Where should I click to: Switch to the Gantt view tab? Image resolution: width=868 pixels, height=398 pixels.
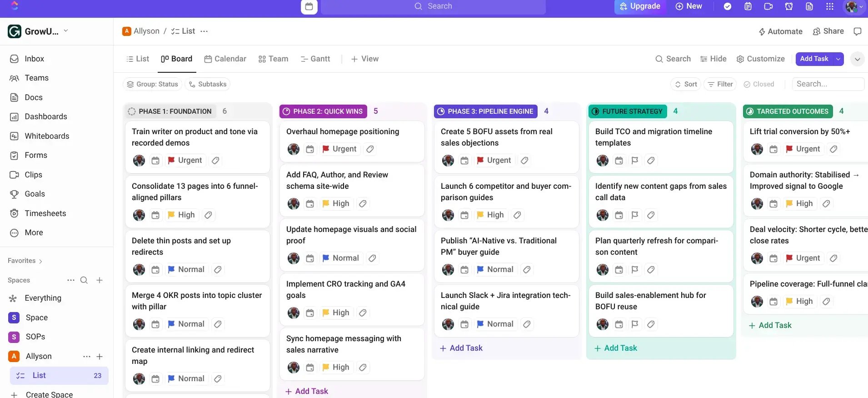[315, 59]
